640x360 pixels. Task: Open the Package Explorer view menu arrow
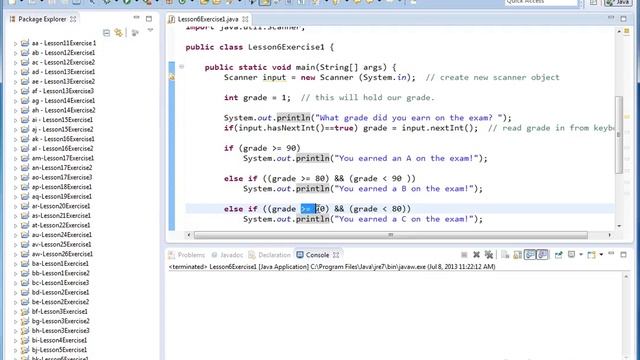(x=151, y=30)
